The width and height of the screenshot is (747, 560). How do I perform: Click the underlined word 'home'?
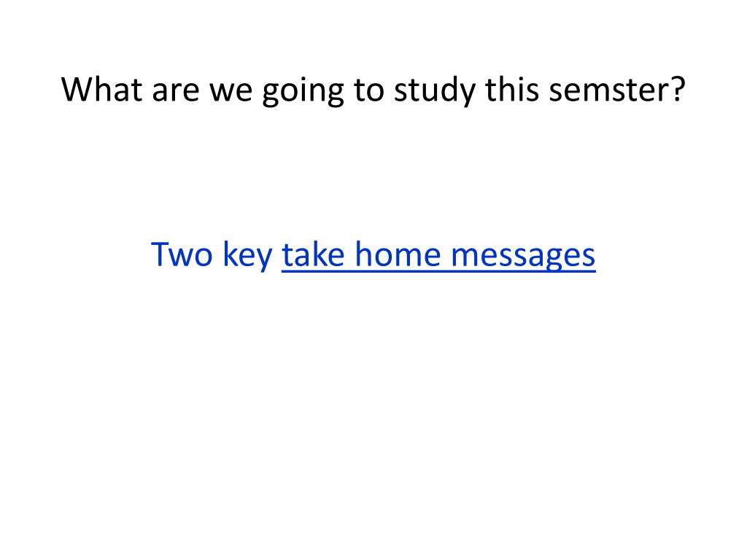tap(398, 254)
